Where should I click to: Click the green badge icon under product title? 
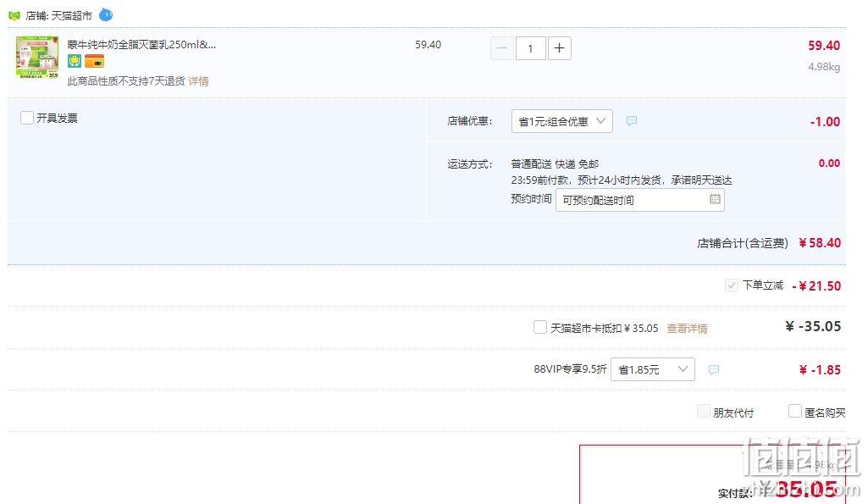click(75, 61)
